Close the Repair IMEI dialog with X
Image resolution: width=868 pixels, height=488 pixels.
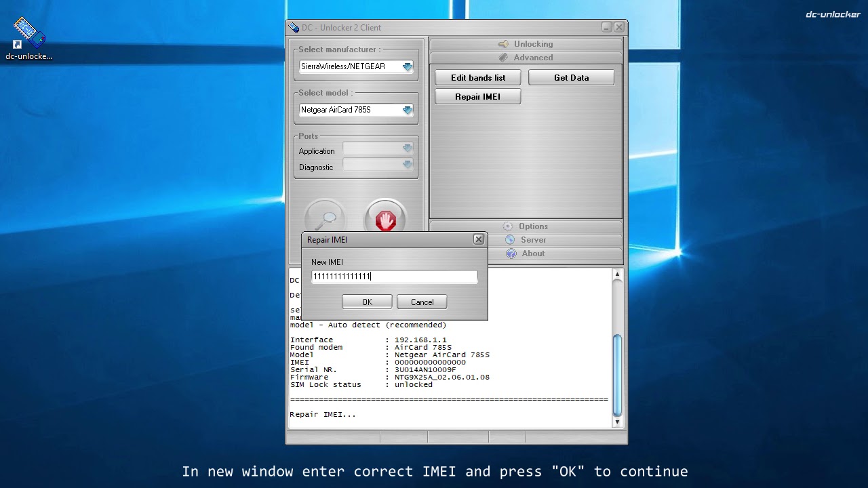pos(479,239)
